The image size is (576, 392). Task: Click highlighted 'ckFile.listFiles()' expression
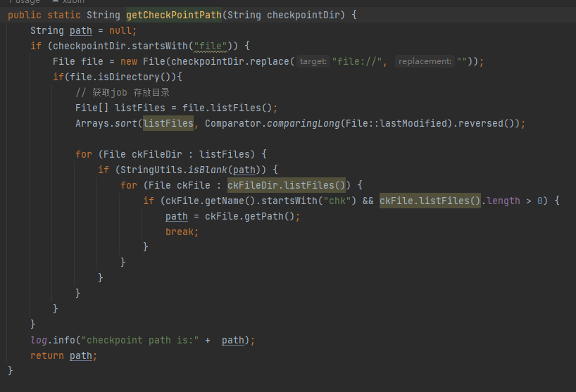pyautogui.click(x=430, y=201)
